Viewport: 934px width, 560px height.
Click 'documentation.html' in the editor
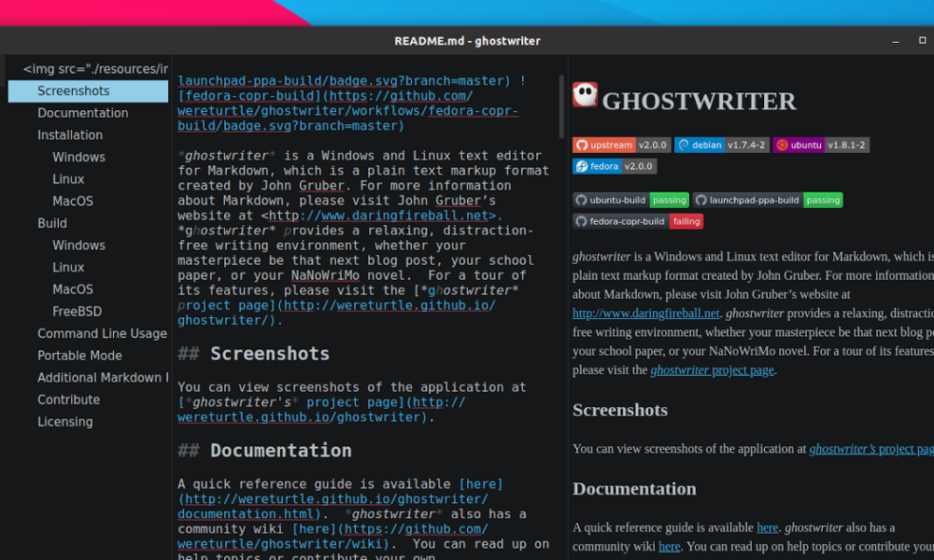click(246, 514)
